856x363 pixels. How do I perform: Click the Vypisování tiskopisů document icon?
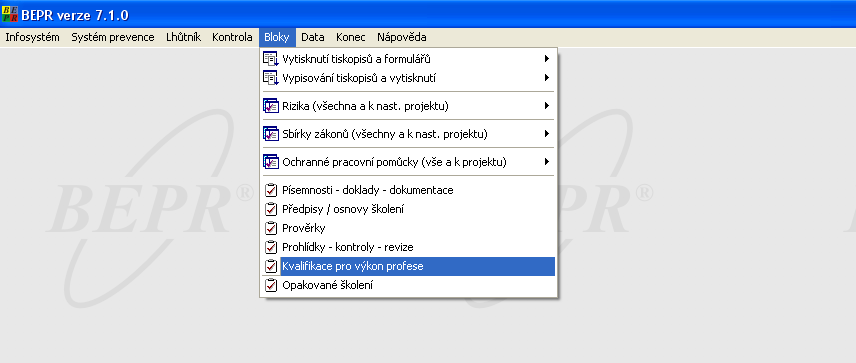(x=271, y=78)
